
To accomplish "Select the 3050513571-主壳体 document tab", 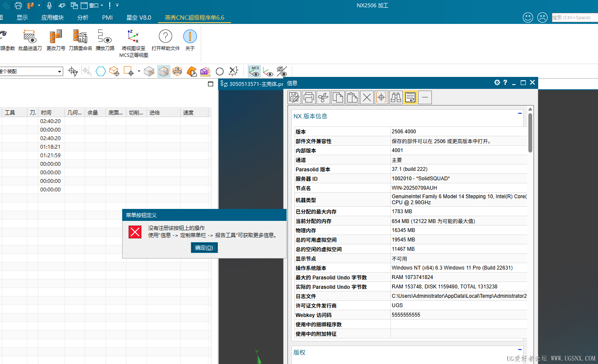I will [252, 84].
